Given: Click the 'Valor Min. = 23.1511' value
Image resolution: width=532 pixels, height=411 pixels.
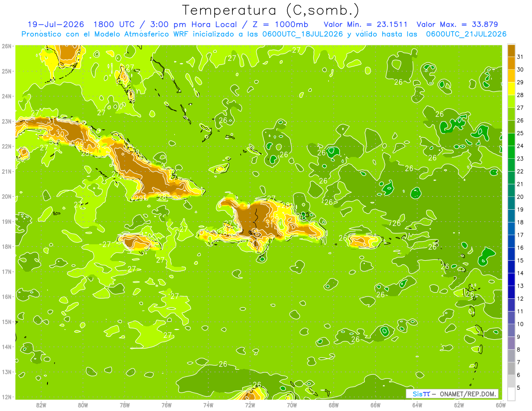Looking at the screenshot, I should tap(366, 24).
